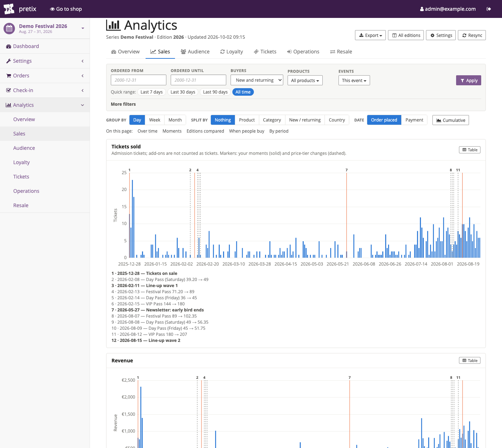This screenshot has width=502, height=448.
Task: Open the Operations tab
Action: tap(303, 52)
